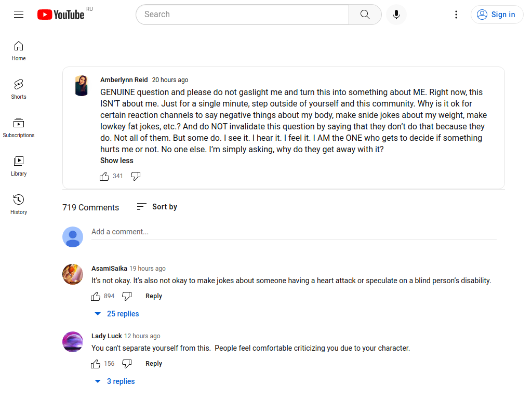Image resolution: width=532 pixels, height=399 pixels.
Task: Open the hamburger guide menu
Action: (19, 15)
